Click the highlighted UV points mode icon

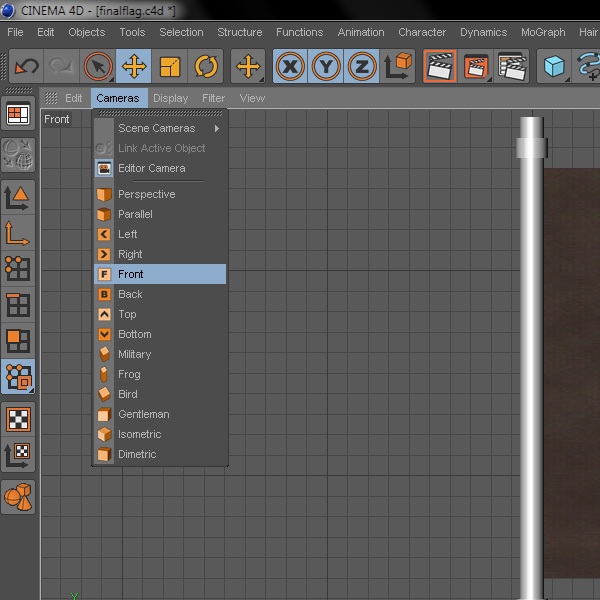pyautogui.click(x=18, y=377)
